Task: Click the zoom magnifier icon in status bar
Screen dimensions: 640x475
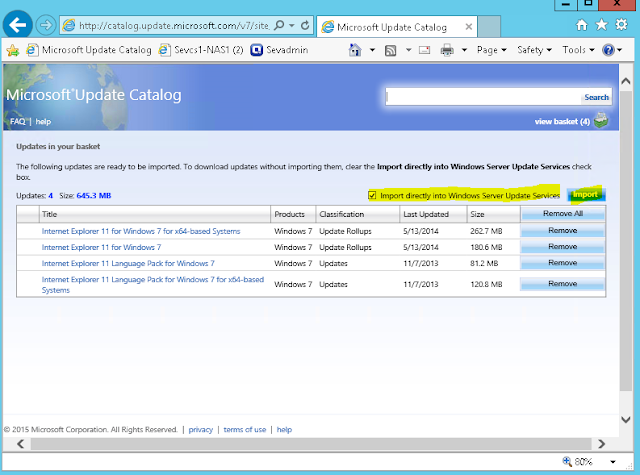Action: [x=567, y=461]
